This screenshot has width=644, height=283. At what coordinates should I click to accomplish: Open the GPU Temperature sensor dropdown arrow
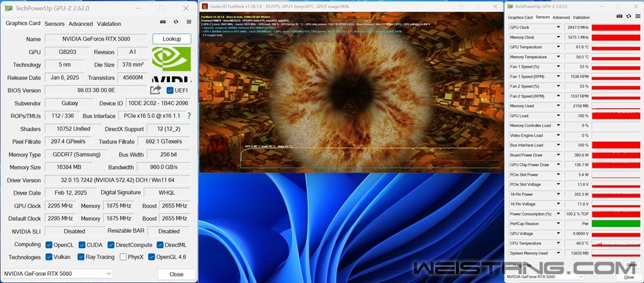[558, 47]
